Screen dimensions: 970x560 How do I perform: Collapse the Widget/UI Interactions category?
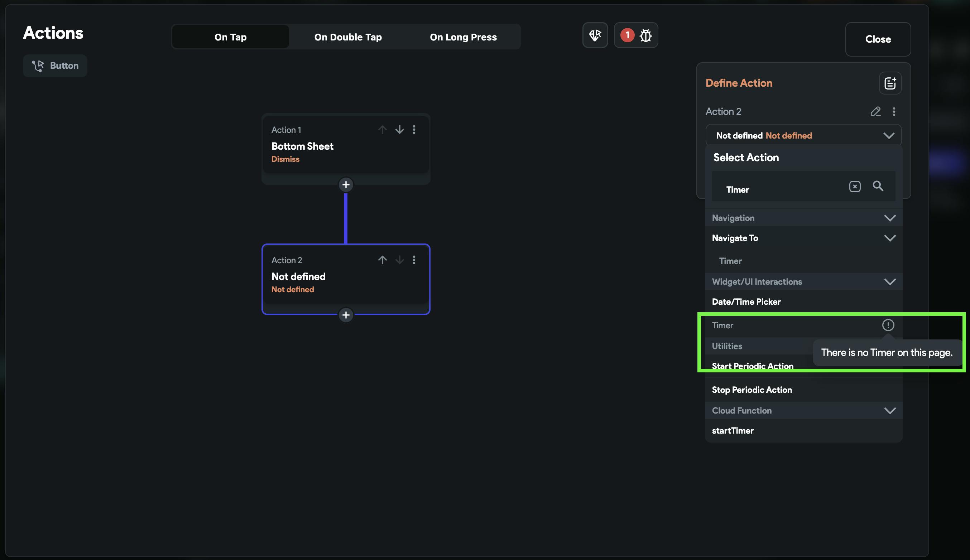889,282
